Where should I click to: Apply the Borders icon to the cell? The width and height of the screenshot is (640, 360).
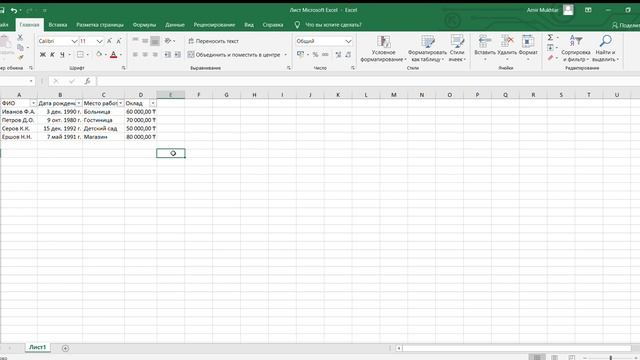[80, 54]
